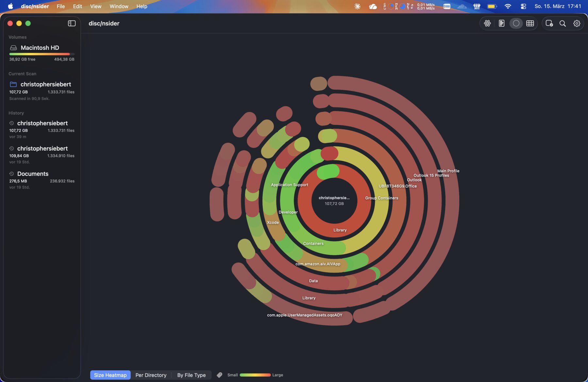The height and width of the screenshot is (382, 588).
Task: Open settings via the gear icon
Action: click(577, 23)
